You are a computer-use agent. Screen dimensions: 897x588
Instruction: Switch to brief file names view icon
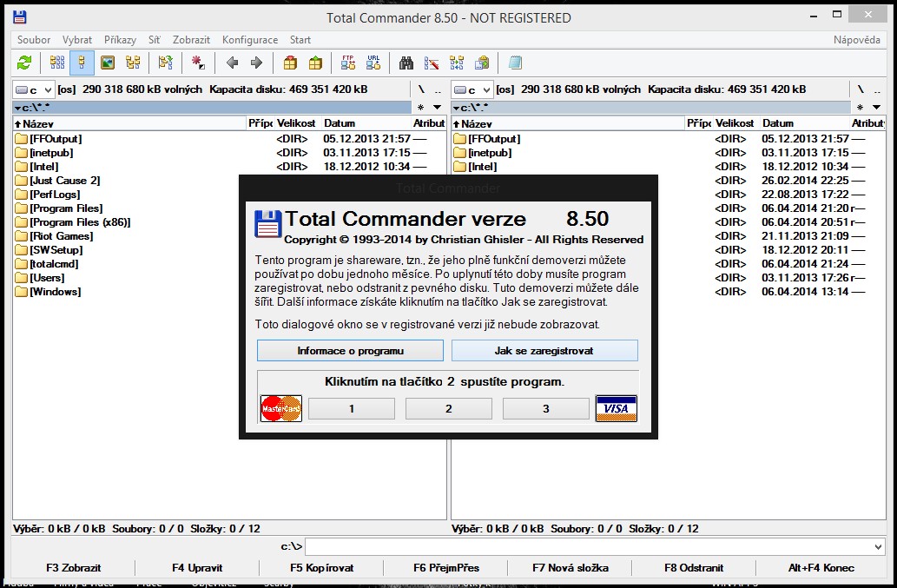(57, 63)
